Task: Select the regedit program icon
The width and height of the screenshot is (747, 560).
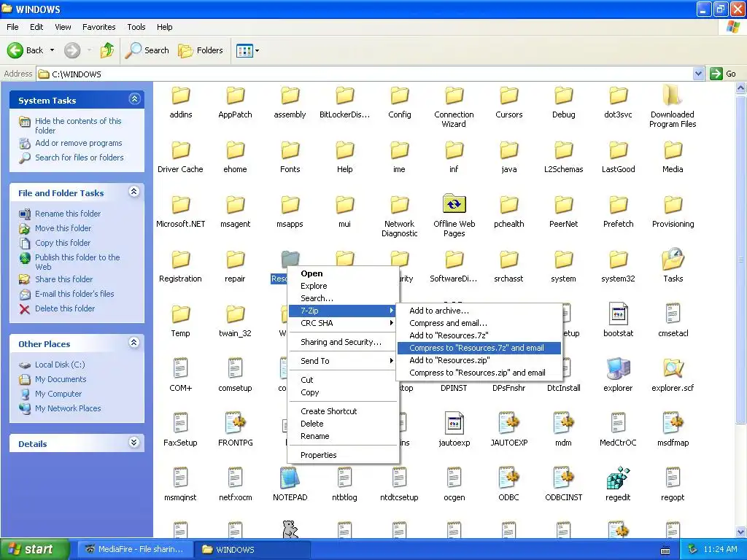Action: [x=618, y=478]
